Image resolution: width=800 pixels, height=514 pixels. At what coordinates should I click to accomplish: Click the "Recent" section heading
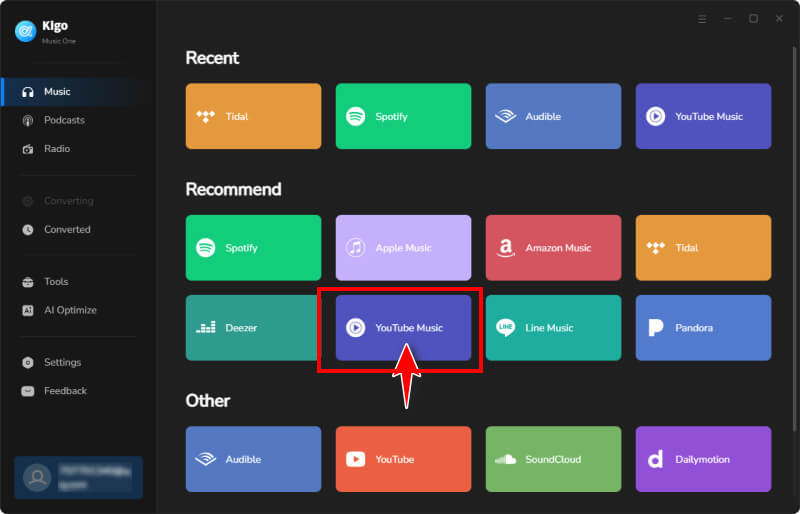coord(212,58)
